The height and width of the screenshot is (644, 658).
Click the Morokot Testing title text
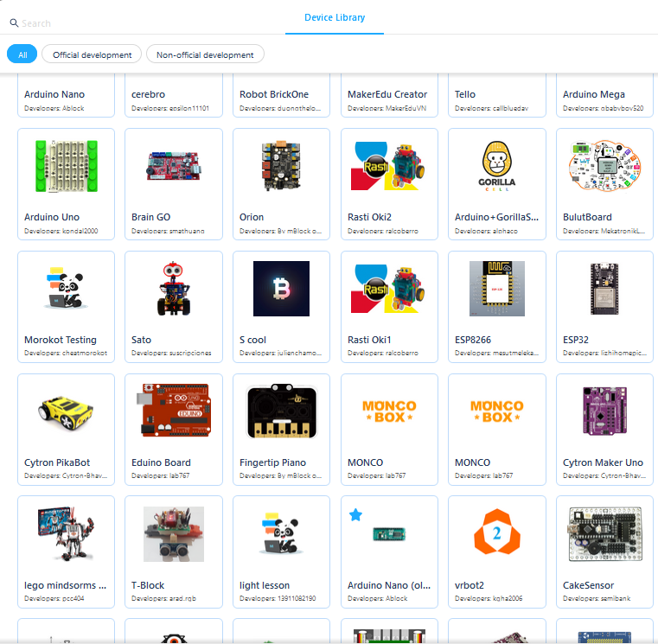coord(61,340)
